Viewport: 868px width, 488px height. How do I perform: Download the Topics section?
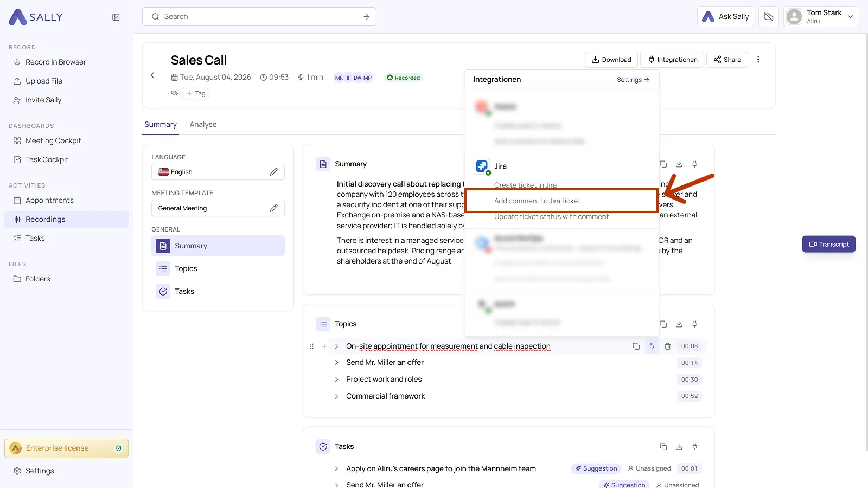coord(679,324)
